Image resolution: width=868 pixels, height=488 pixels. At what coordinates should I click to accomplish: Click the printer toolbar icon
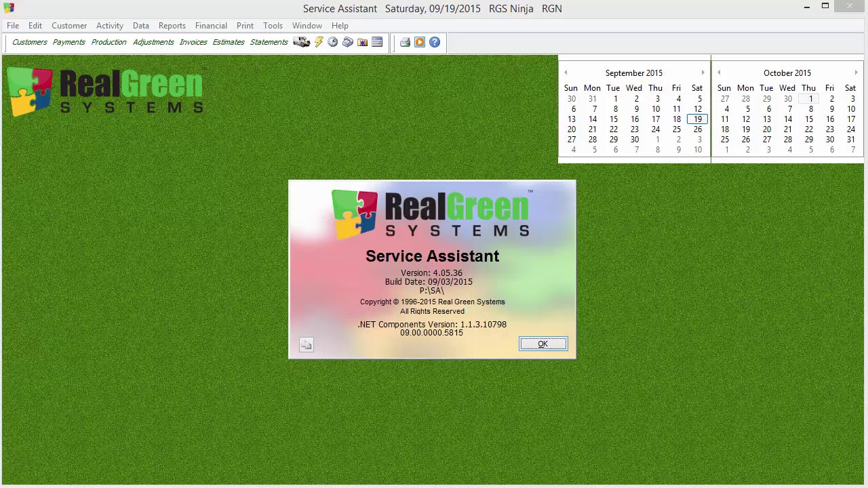(405, 42)
